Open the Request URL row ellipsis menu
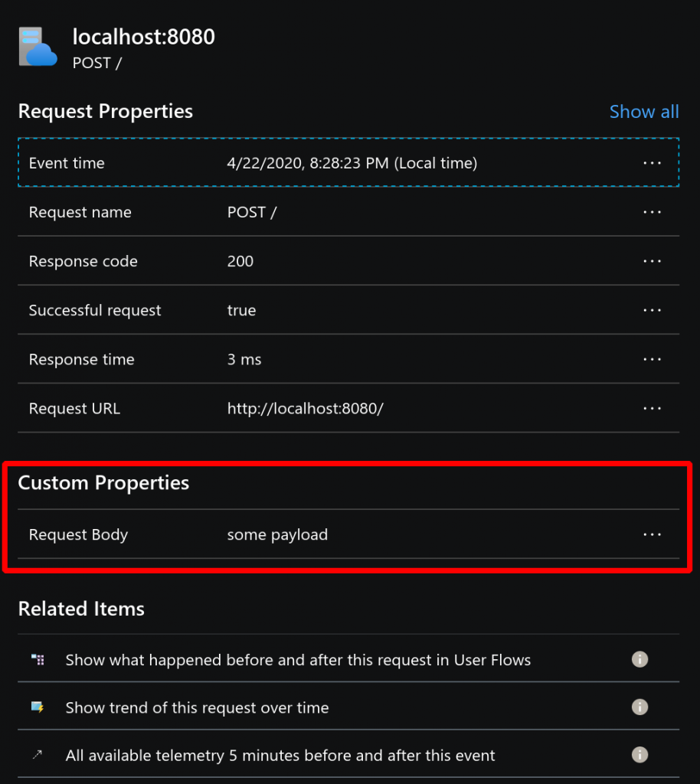The height and width of the screenshot is (784, 700). click(x=652, y=408)
